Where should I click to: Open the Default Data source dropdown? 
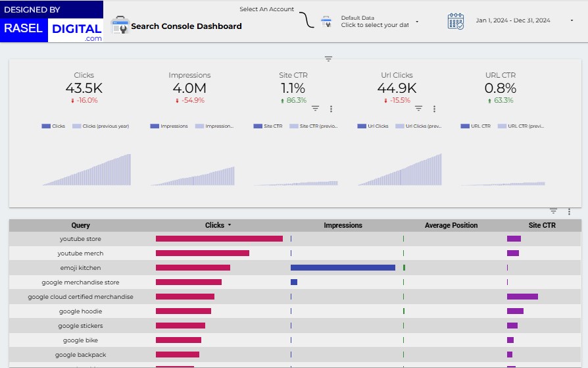pos(417,22)
